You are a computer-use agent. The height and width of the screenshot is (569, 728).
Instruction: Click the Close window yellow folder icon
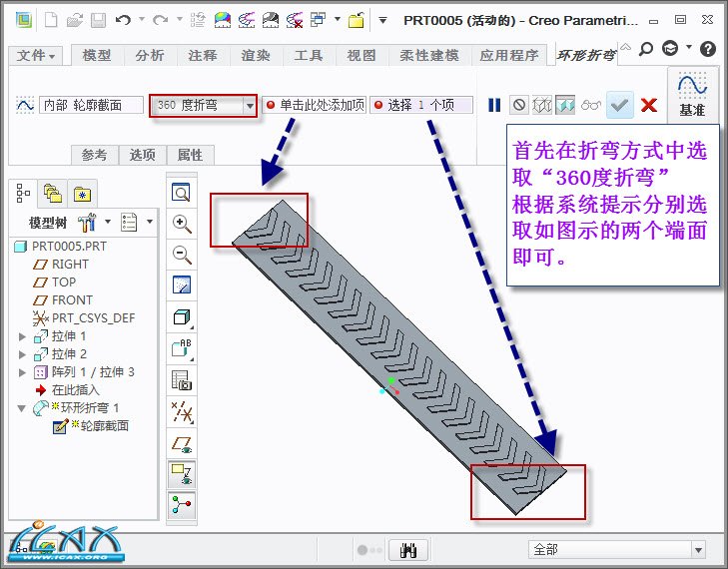click(357, 20)
